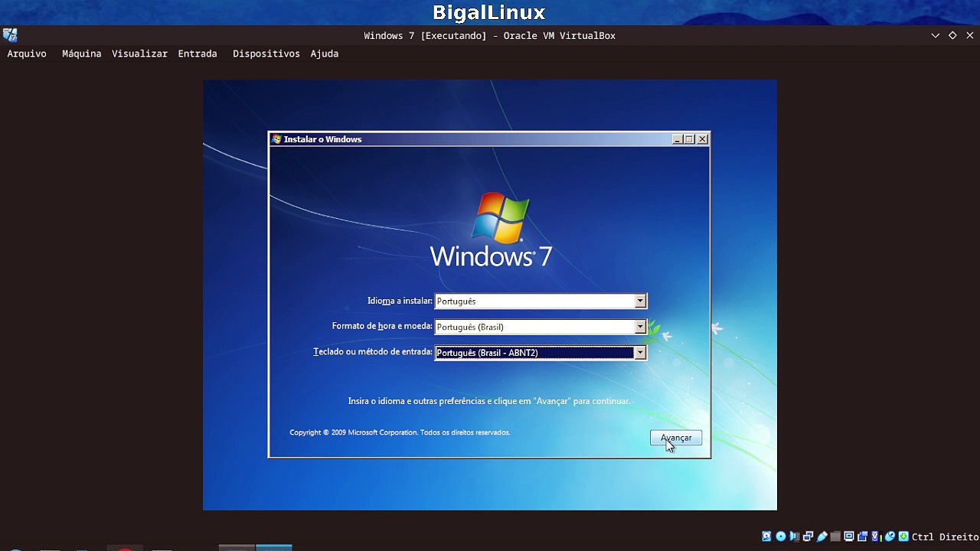Click the Avançar button

[676, 438]
